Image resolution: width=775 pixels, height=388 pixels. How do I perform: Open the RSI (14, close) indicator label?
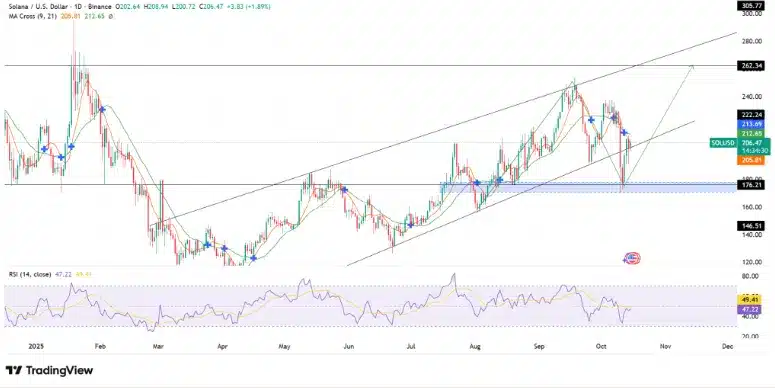pyautogui.click(x=30, y=274)
